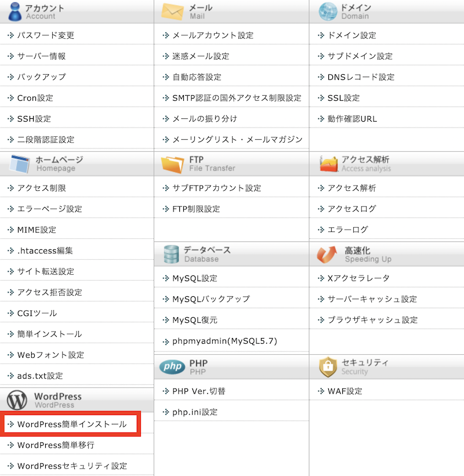Click the Database cylinder icon
Screen dimensions: 464x476
coord(171,254)
